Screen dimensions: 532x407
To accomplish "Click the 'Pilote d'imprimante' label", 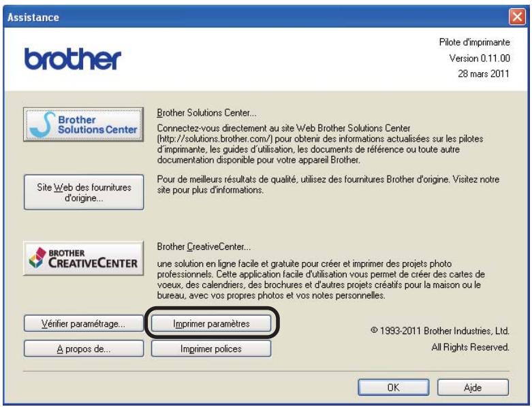I will point(474,42).
